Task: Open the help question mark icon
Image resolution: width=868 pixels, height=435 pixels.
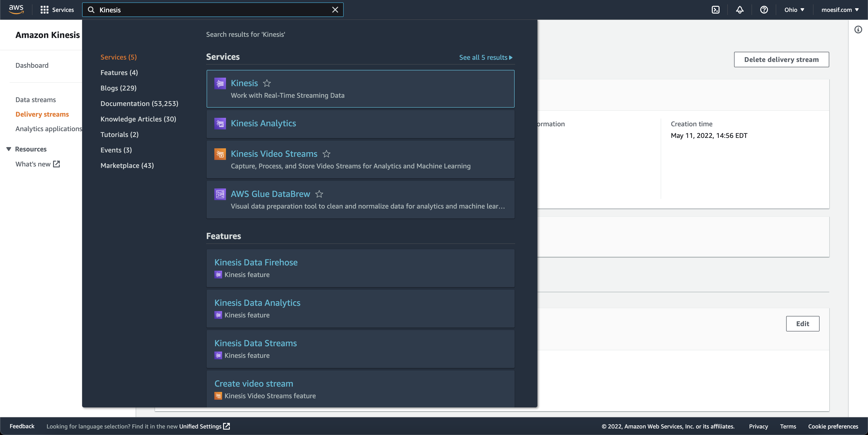Action: [x=764, y=10]
